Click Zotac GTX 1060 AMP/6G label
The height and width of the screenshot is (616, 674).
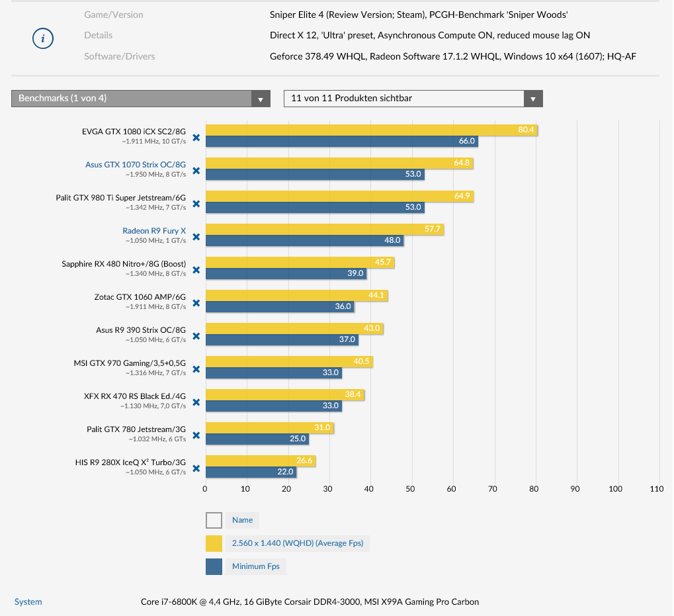[140, 297]
